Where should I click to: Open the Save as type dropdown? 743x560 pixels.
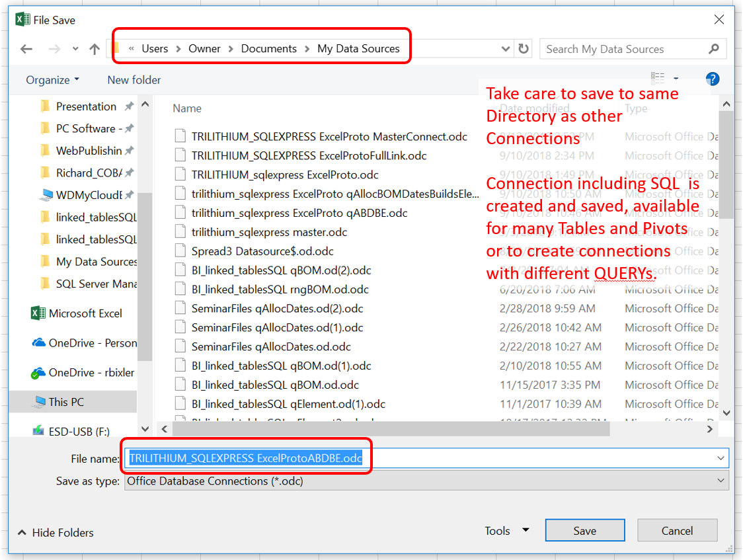[426, 481]
